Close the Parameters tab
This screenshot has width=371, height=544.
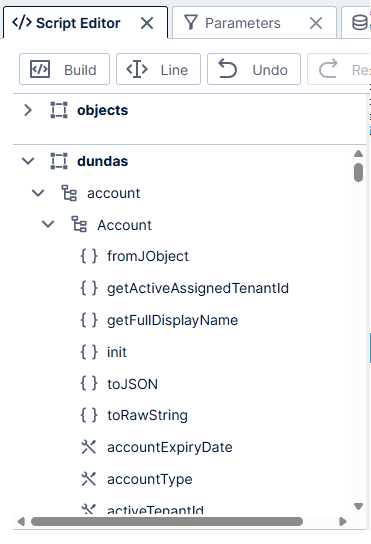click(x=316, y=24)
